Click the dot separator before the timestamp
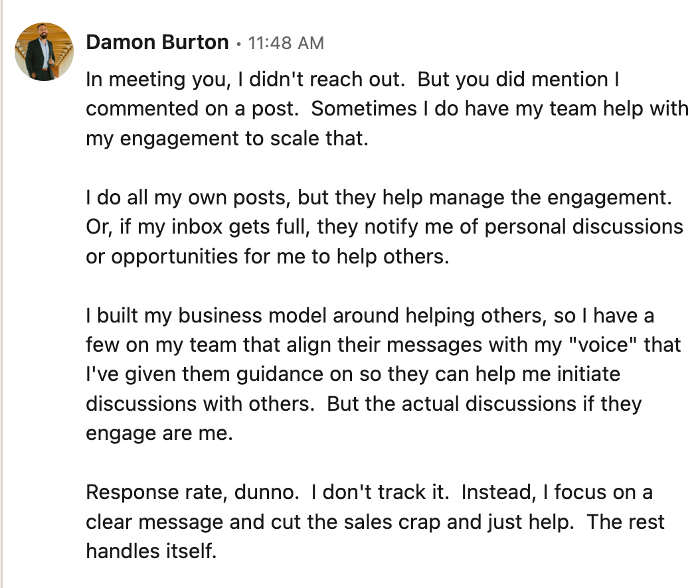Viewport: 700px width, 588px height. [x=238, y=44]
